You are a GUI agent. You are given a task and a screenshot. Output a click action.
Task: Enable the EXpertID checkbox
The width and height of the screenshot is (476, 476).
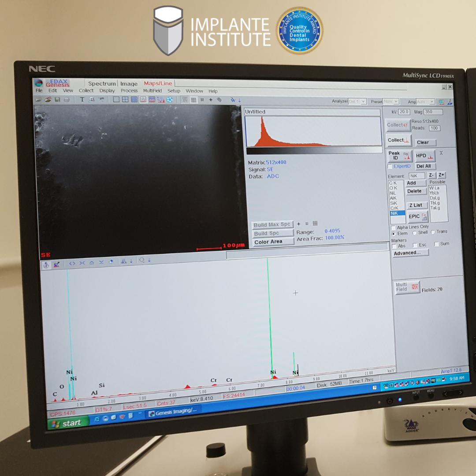coord(390,167)
